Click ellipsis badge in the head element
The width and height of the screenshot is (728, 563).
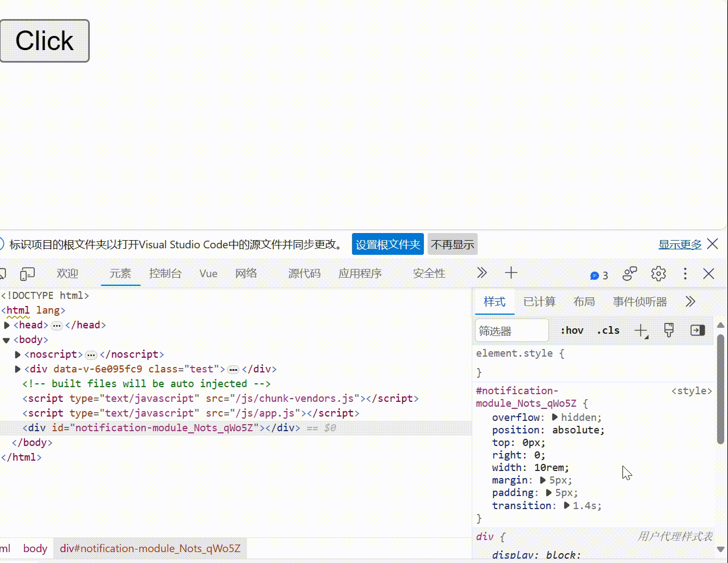coord(57,326)
